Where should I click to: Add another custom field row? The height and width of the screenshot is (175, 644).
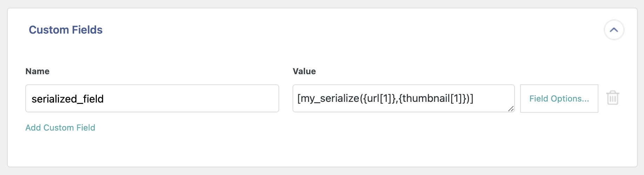[60, 128]
